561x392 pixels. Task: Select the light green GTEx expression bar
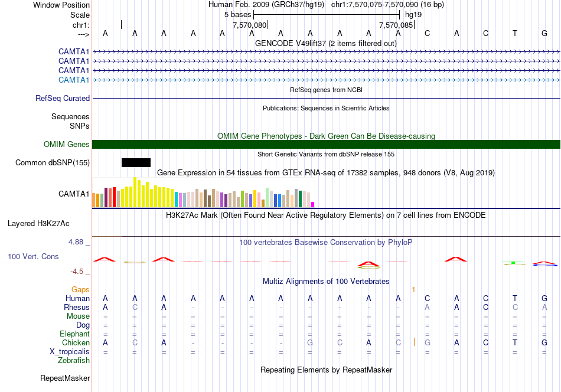268,197
